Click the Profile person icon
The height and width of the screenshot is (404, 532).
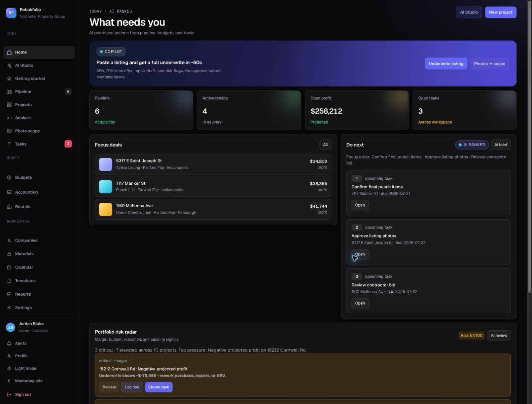pos(9,356)
